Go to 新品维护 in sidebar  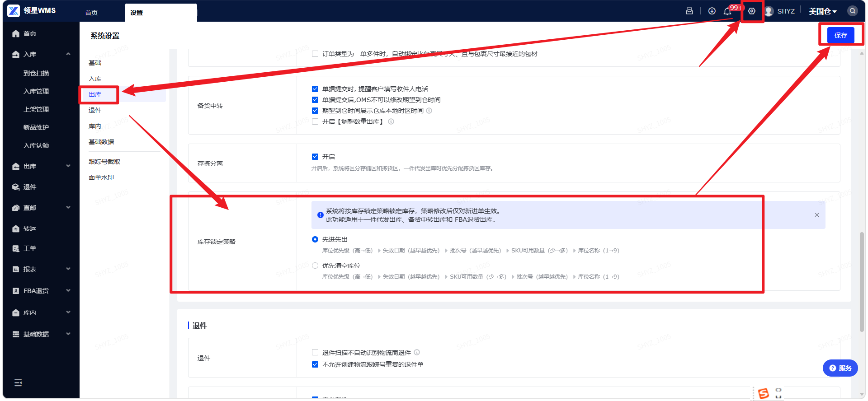coord(36,127)
